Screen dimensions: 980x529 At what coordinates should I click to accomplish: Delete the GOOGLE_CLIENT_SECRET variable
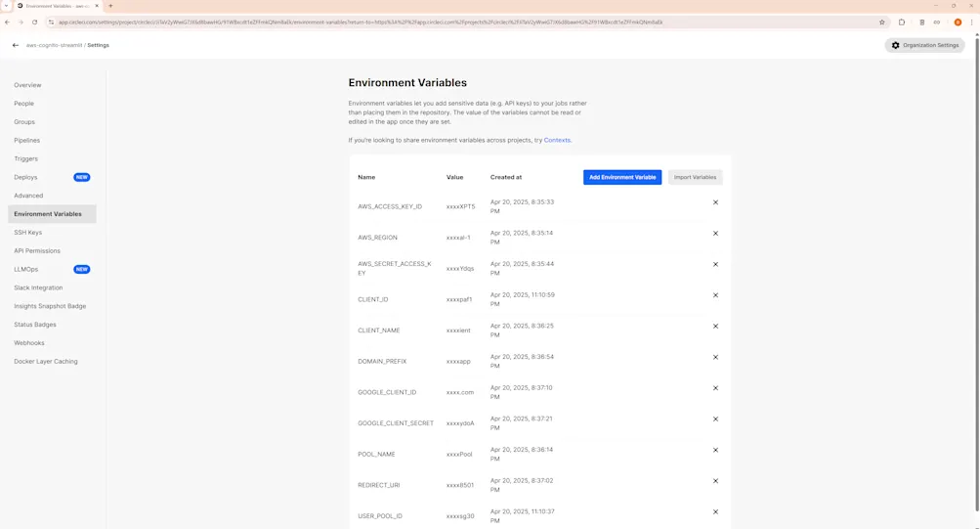tap(715, 419)
